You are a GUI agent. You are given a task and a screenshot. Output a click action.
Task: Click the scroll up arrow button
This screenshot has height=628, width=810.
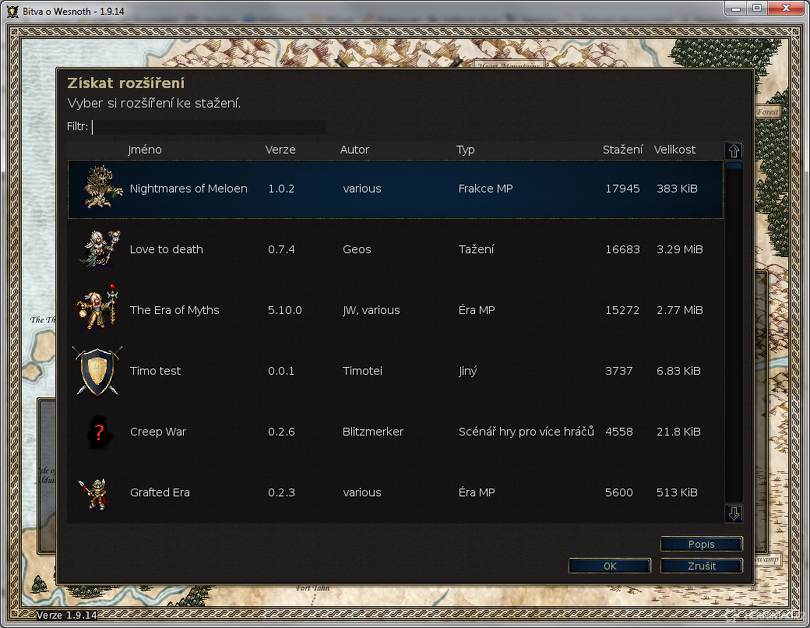pos(734,151)
